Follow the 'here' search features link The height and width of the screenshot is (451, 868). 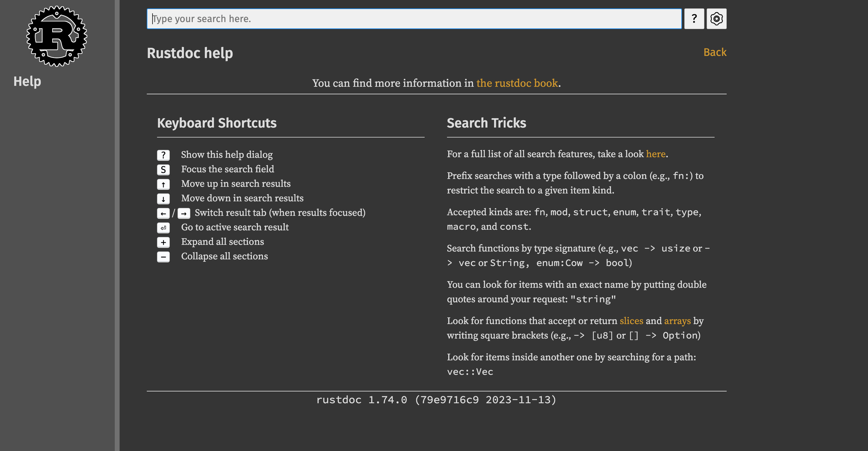(655, 154)
